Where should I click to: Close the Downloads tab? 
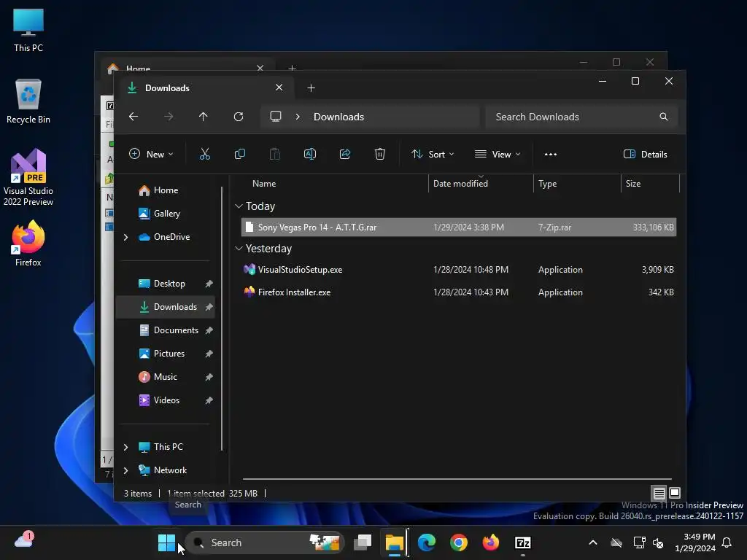click(x=279, y=87)
